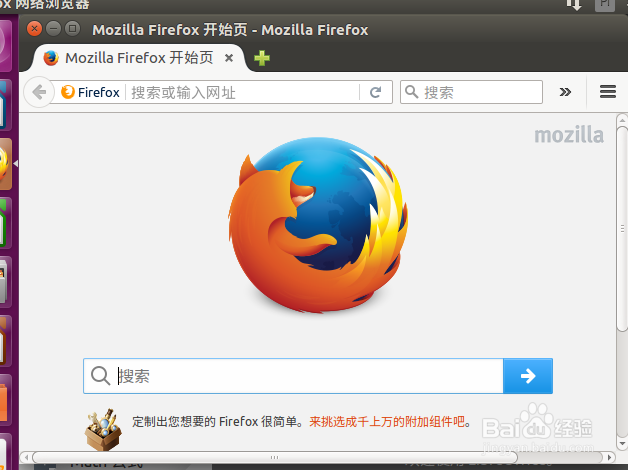This screenshot has height=470, width=628.
Task: Select the Mozilla Firefox 开始页 tab
Action: (137, 58)
